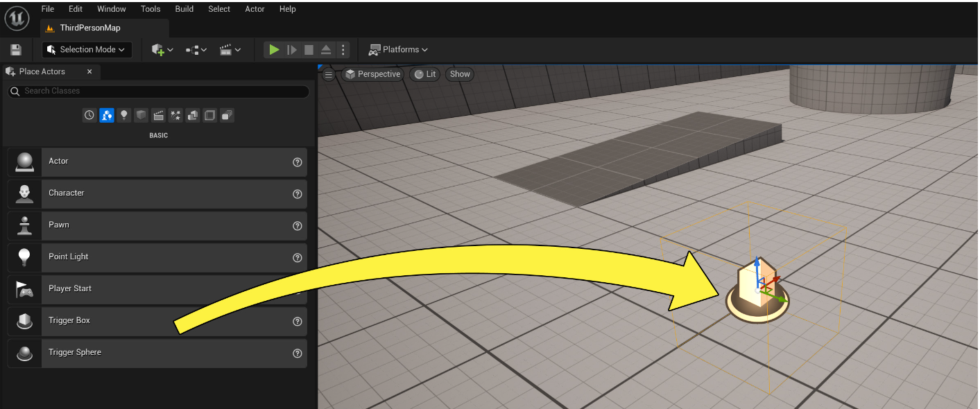Open the viewport options hamburger menu
Screen dimensions: 980x409
click(x=329, y=74)
